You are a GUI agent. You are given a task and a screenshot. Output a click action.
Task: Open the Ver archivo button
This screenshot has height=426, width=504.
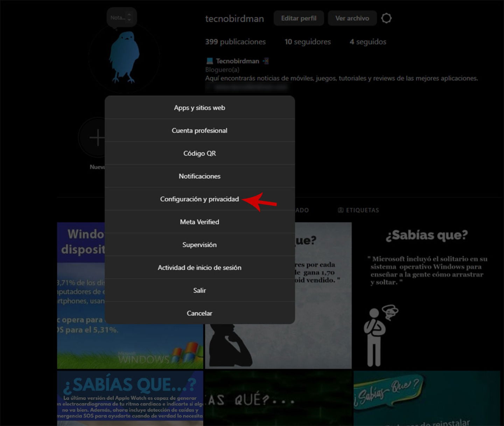[352, 18]
